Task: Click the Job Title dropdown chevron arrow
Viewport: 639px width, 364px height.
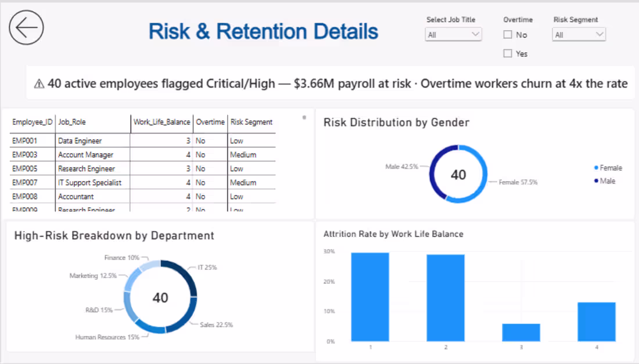Action: point(475,34)
